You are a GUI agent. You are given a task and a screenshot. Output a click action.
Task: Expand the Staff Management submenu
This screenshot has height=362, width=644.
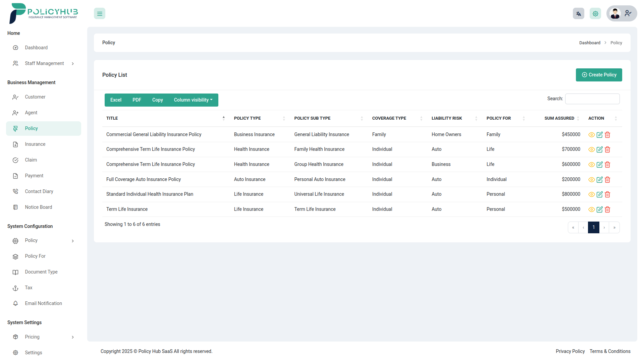point(44,63)
